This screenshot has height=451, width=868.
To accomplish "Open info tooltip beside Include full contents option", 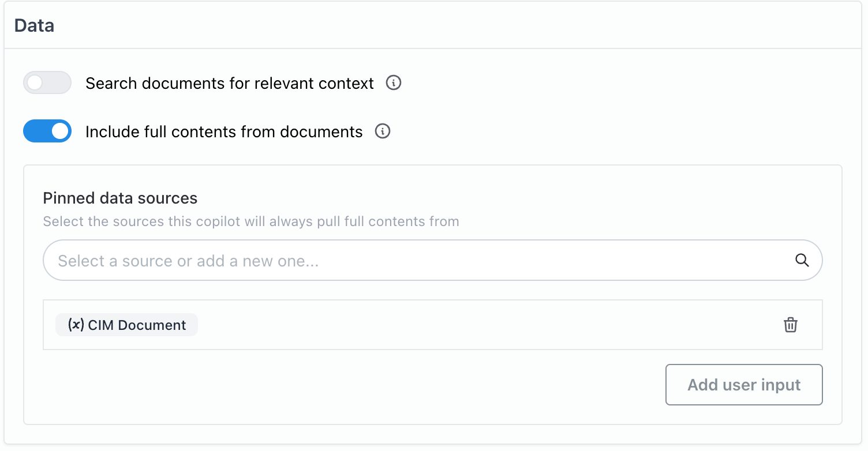I will click(383, 131).
